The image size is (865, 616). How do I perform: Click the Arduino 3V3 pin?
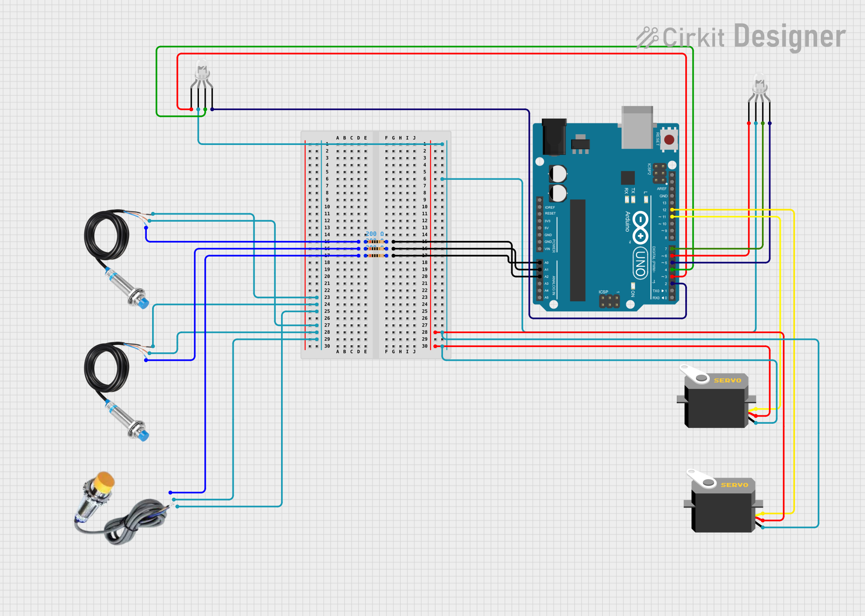[540, 221]
